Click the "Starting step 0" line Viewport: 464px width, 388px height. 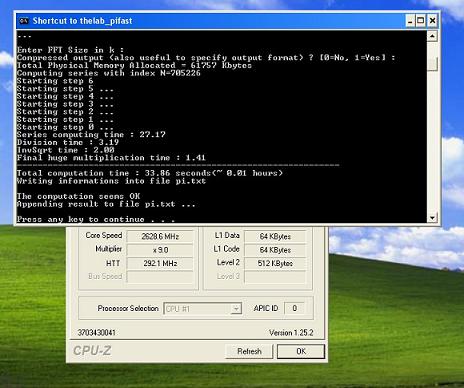(x=65, y=127)
